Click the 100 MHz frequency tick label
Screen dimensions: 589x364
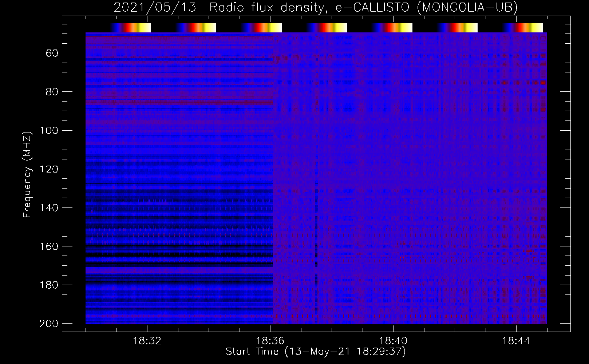(49, 131)
